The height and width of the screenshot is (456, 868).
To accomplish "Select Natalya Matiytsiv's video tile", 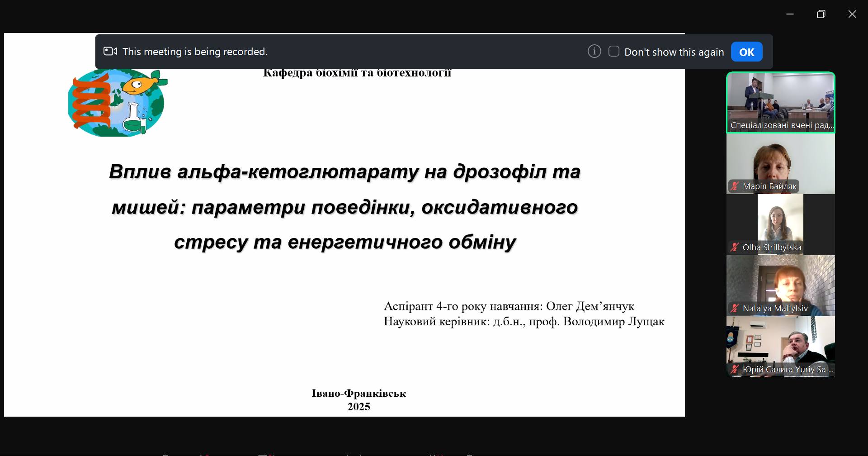I will (x=781, y=286).
